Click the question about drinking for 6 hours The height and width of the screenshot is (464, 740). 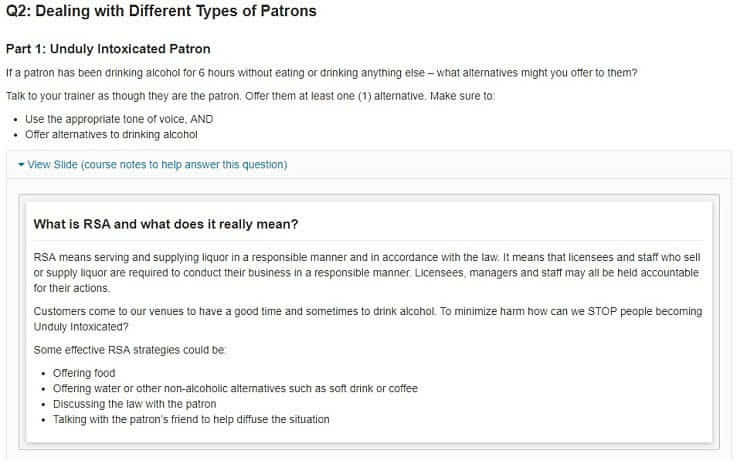click(321, 73)
